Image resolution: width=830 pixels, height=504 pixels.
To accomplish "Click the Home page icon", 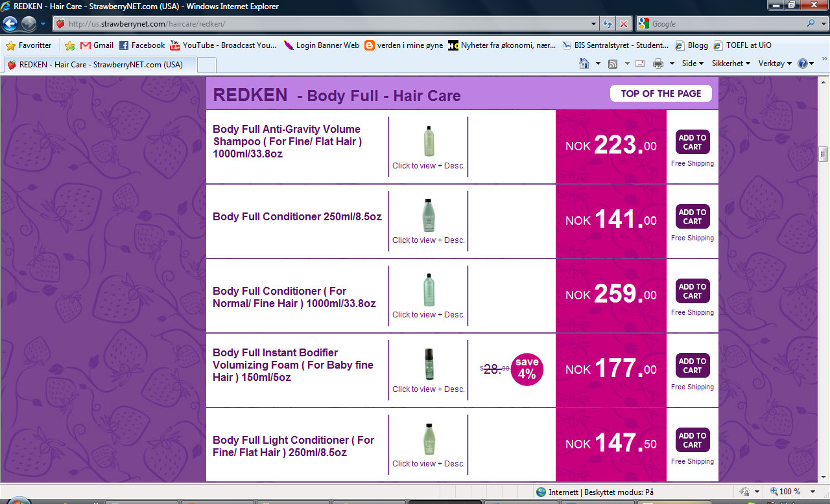I will click(x=584, y=63).
